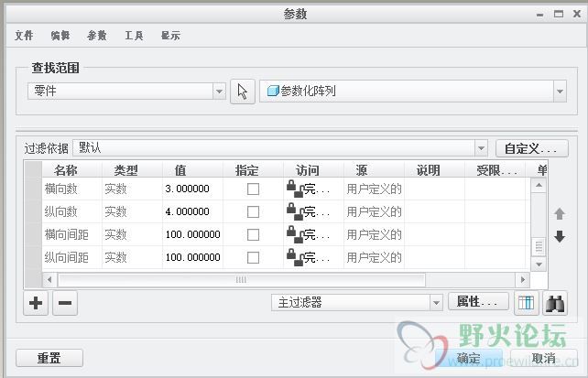Click the table scroll up arrow
The image size is (588, 378).
click(x=539, y=185)
